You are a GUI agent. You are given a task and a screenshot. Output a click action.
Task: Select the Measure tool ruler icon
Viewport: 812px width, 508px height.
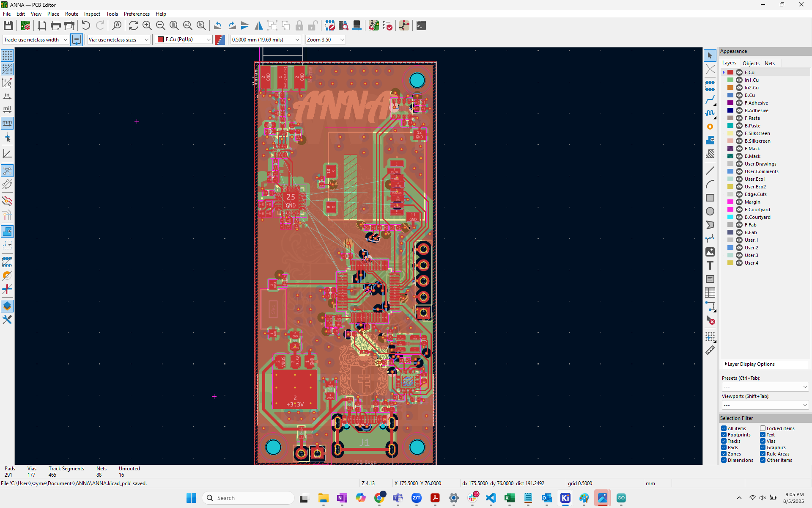[710, 350]
